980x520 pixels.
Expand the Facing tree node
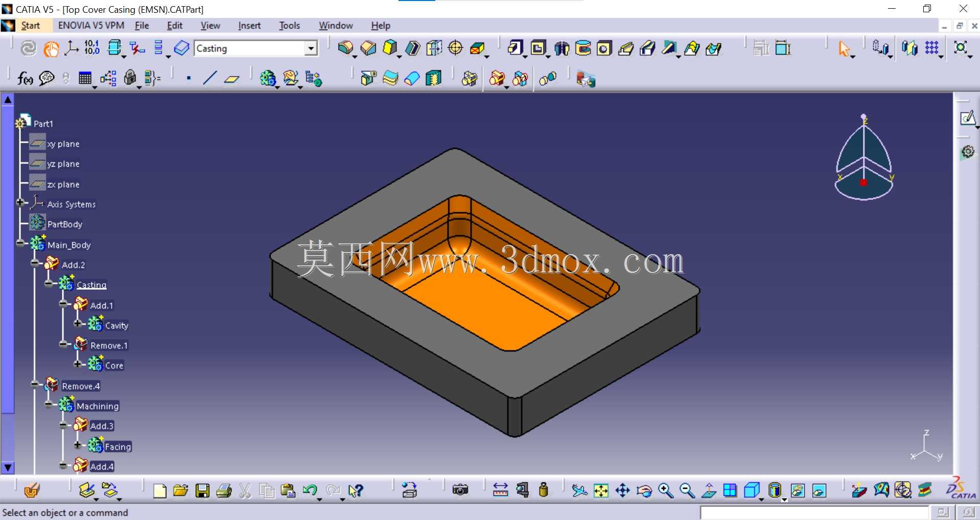pyautogui.click(x=77, y=445)
